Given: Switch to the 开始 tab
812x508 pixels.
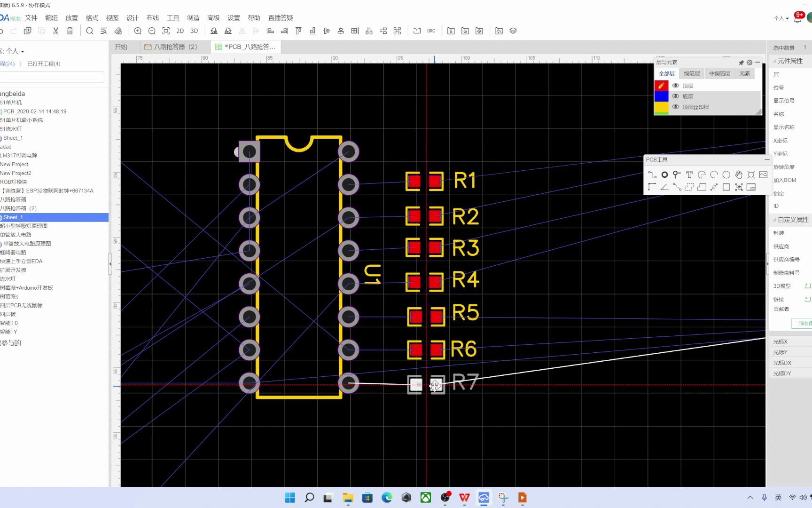Looking at the screenshot, I should pyautogui.click(x=121, y=47).
